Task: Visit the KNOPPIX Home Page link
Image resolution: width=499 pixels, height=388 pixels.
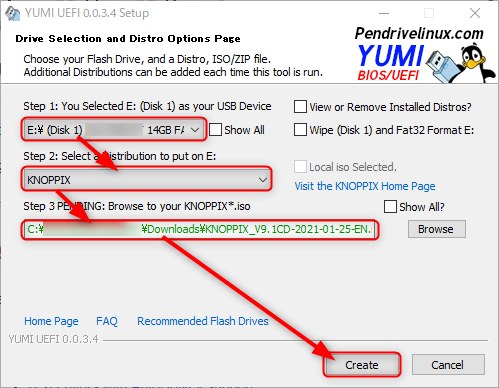Action: coord(365,186)
